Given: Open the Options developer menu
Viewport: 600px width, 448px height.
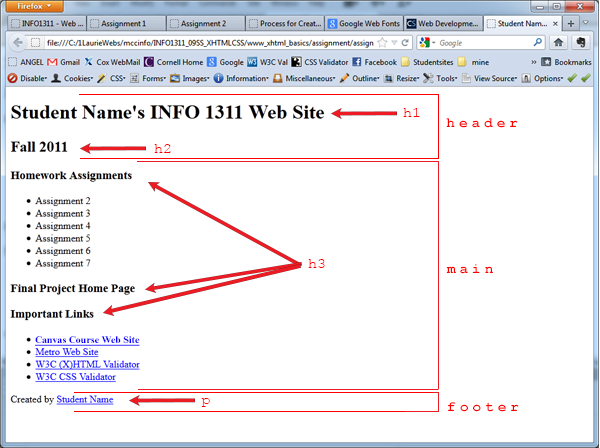Looking at the screenshot, I should (x=543, y=78).
